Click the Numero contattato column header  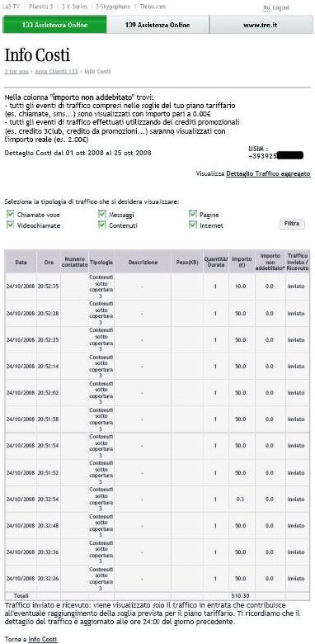point(75,262)
